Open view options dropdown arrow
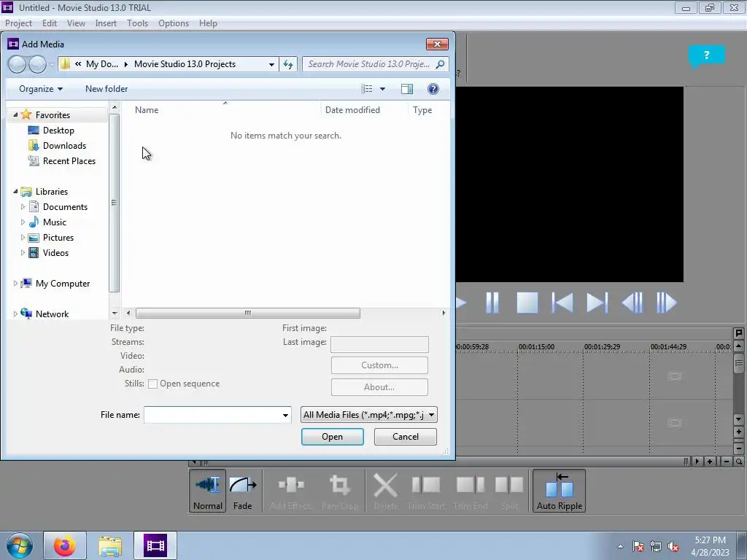 tap(382, 89)
